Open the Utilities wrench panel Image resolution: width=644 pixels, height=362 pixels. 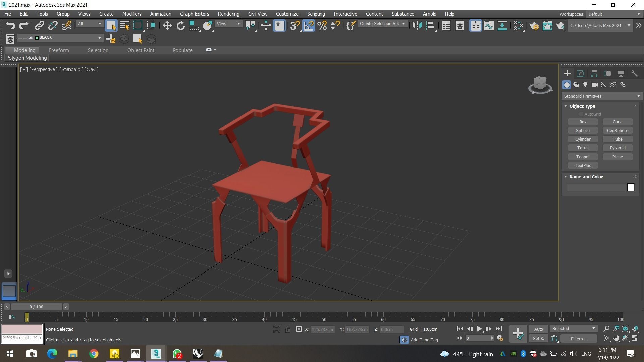point(634,74)
